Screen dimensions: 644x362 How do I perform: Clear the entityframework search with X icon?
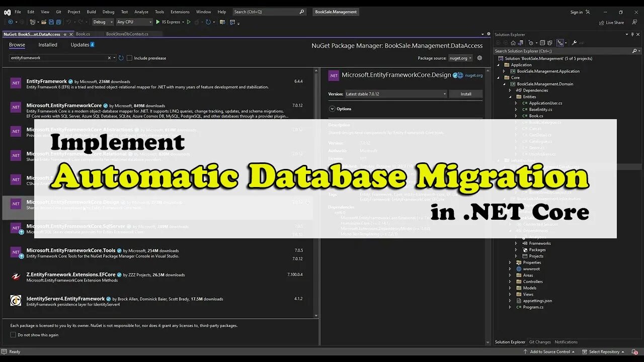click(x=109, y=58)
